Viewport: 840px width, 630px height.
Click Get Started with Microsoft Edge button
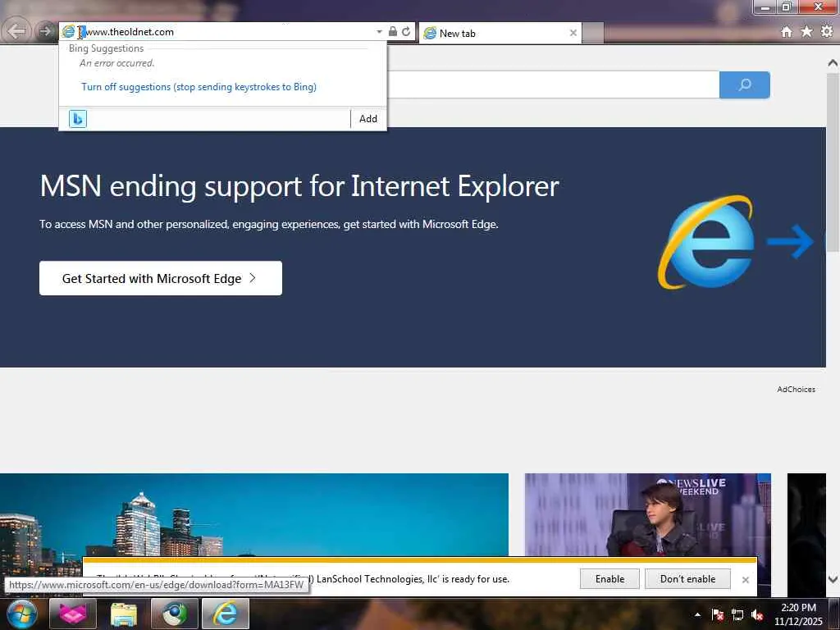click(x=161, y=278)
